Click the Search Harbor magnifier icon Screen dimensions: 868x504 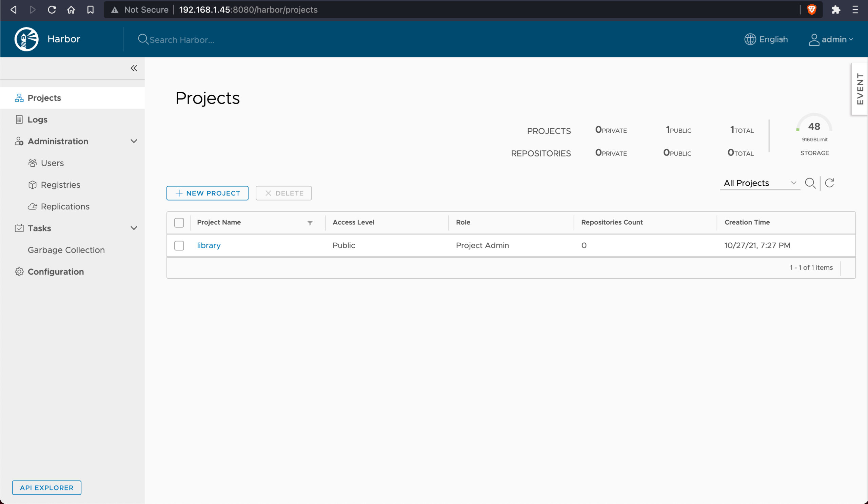pyautogui.click(x=143, y=39)
